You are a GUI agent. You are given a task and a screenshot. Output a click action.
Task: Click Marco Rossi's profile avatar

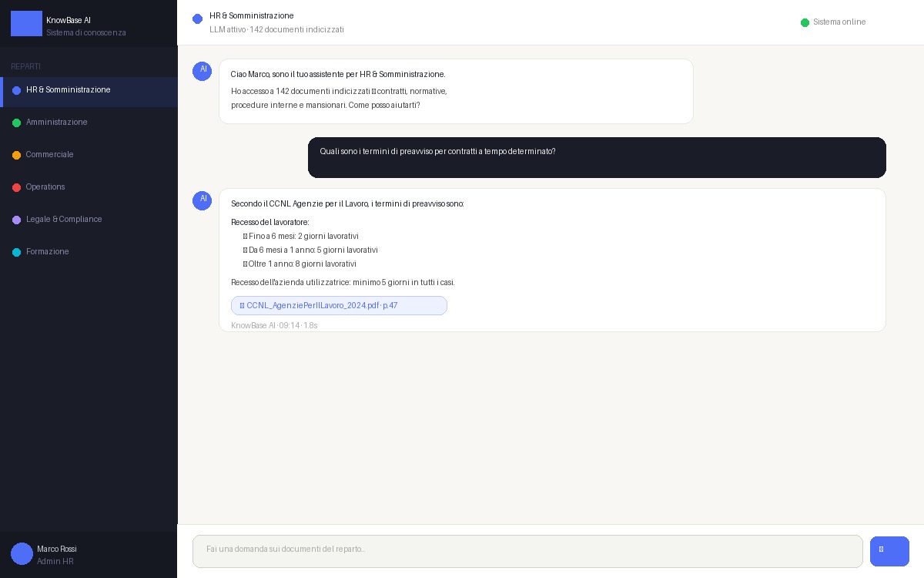[22, 553]
